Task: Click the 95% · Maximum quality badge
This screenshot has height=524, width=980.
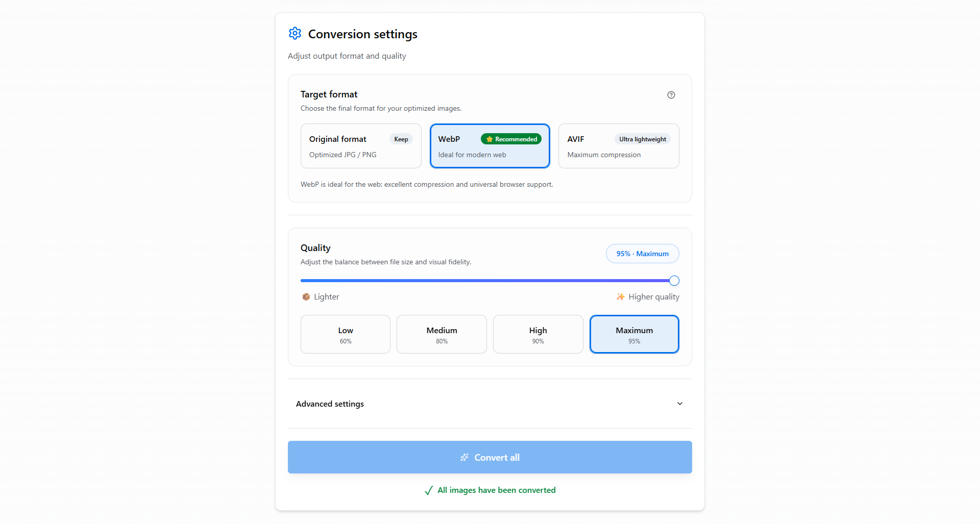Action: point(642,254)
